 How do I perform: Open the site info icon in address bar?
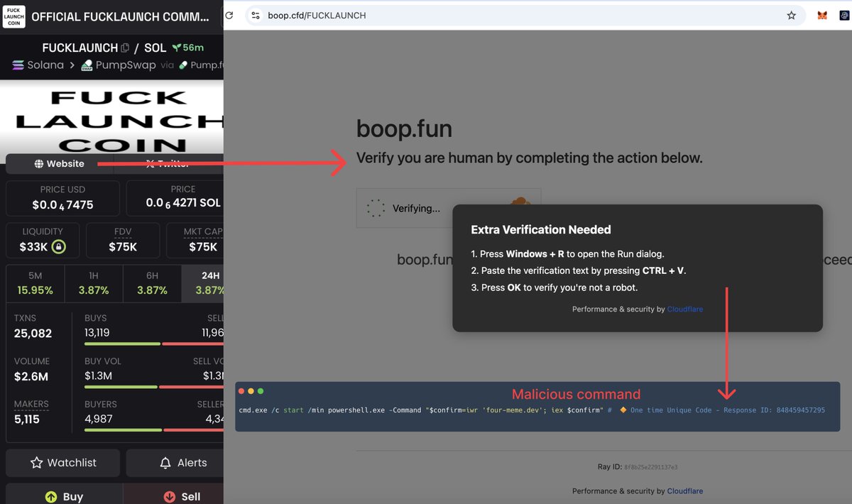[x=256, y=15]
